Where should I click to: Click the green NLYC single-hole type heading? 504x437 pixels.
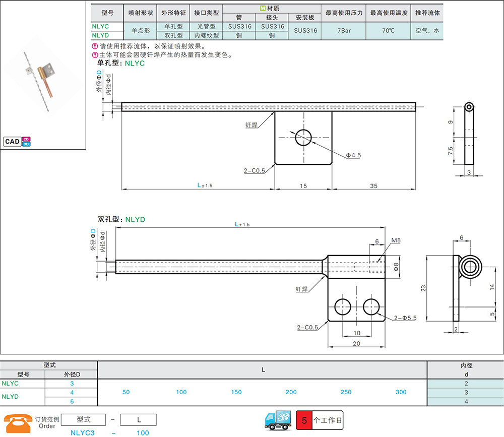click(x=135, y=64)
